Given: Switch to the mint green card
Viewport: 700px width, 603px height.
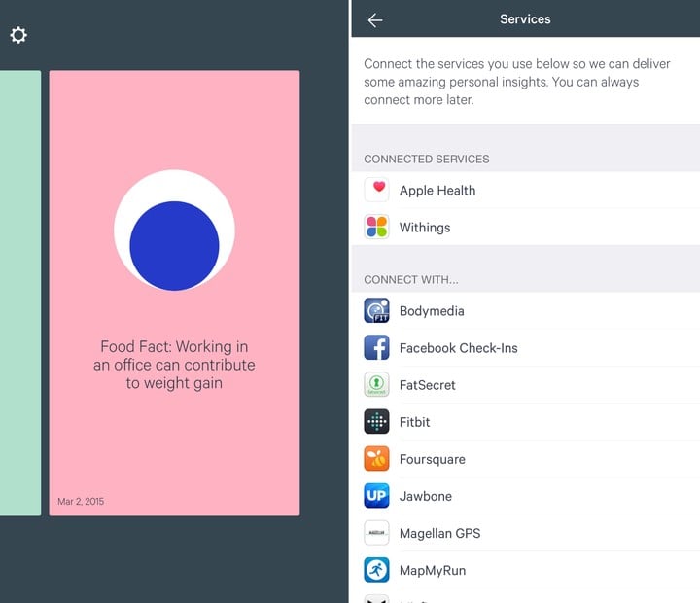Looking at the screenshot, I should pos(19,292).
